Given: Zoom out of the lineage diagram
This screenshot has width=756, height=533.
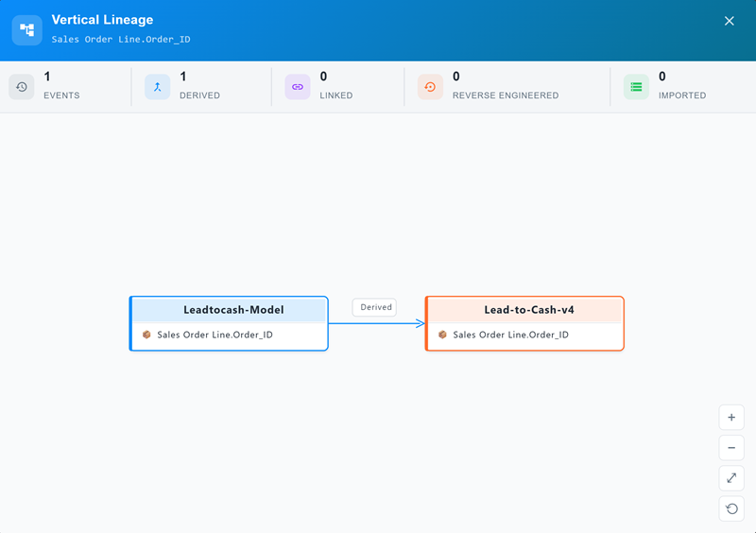Looking at the screenshot, I should click(731, 448).
